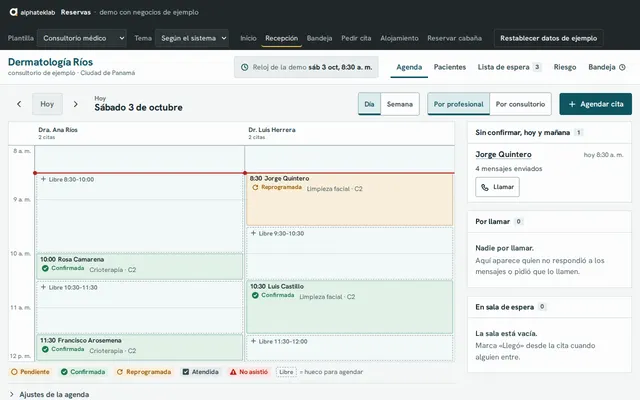Click the Atendida legend checkbox icon
The width and height of the screenshot is (640, 400).
coord(186,372)
